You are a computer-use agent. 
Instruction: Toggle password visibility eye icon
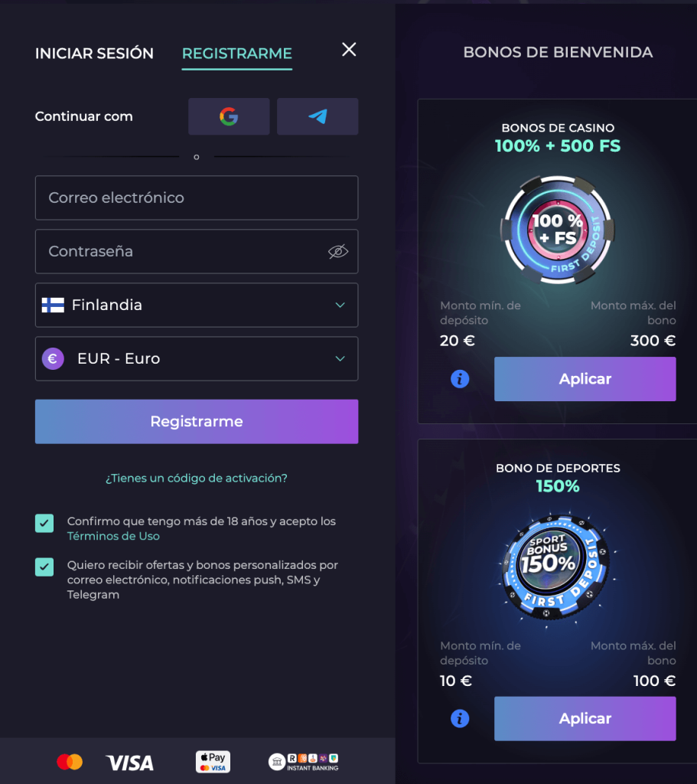[x=338, y=251]
